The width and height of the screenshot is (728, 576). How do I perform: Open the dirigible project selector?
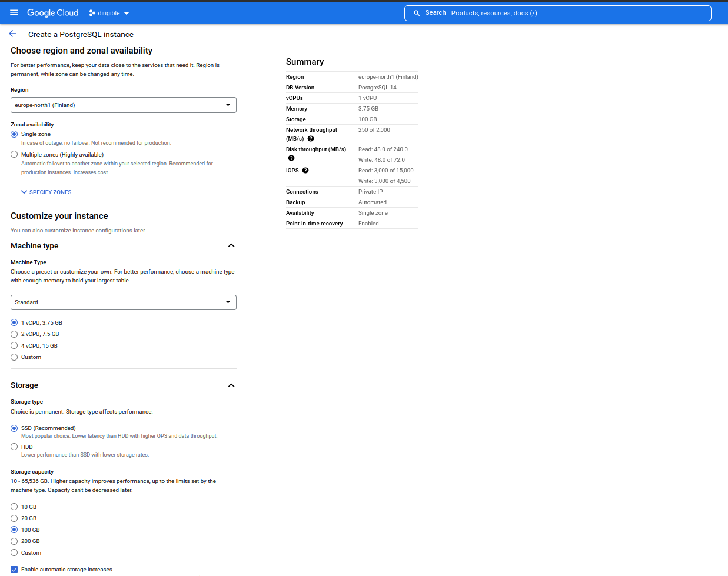109,13
